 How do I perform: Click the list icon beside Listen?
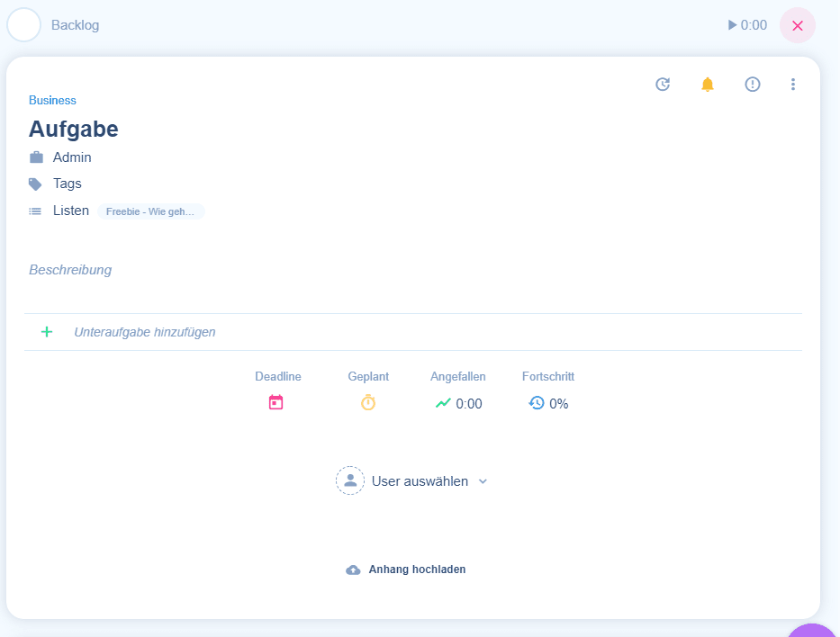point(35,211)
